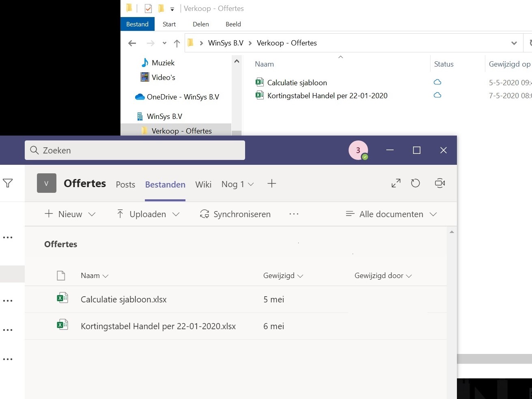The height and width of the screenshot is (399, 532).
Task: Open the Teams profile avatar
Action: 358,150
